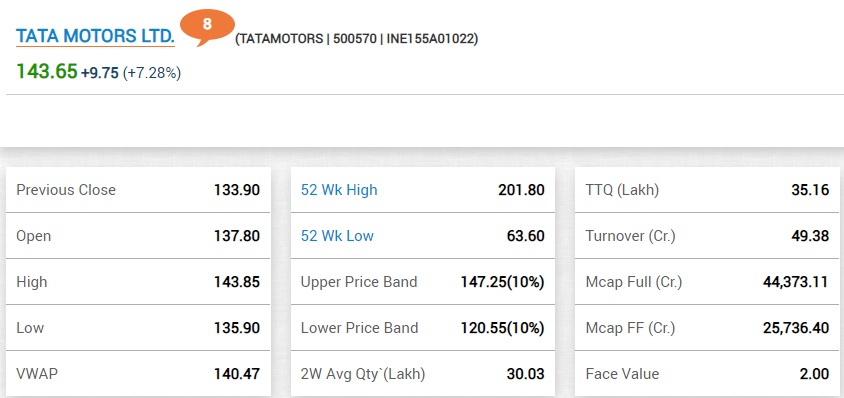Click the Mcap Full (Cr.) value
This screenshot has height=398, width=844.
pos(796,282)
